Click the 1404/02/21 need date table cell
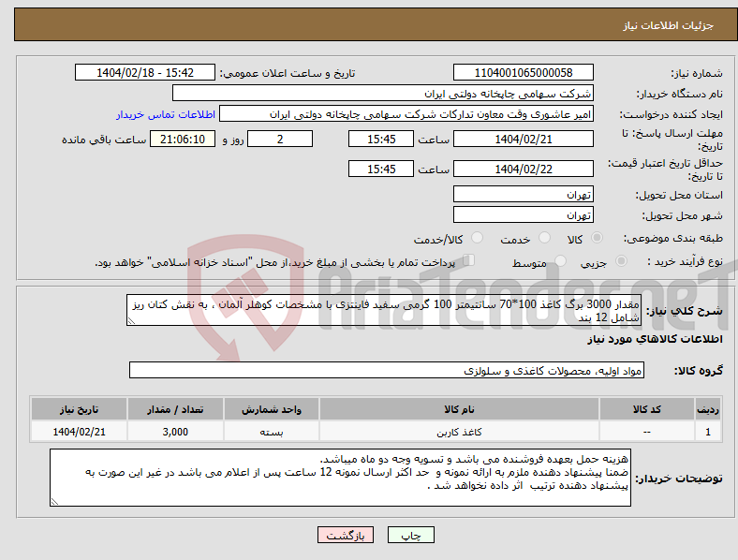 (x=79, y=432)
